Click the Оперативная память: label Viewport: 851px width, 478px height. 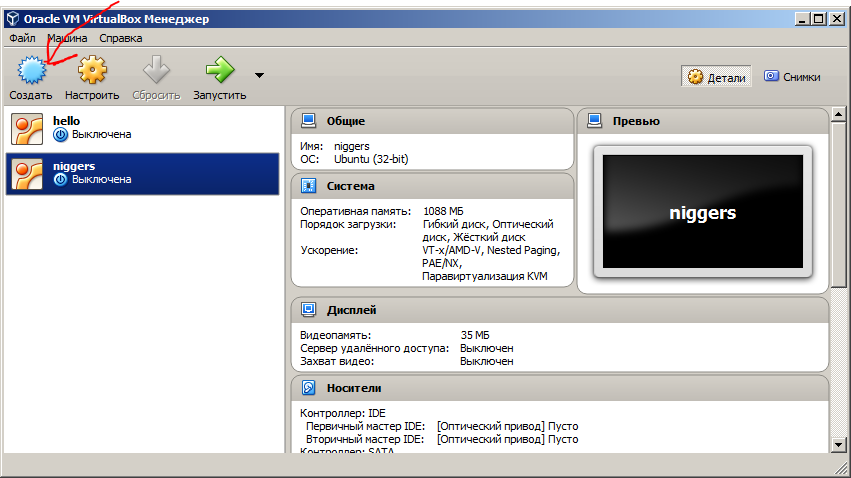point(355,211)
